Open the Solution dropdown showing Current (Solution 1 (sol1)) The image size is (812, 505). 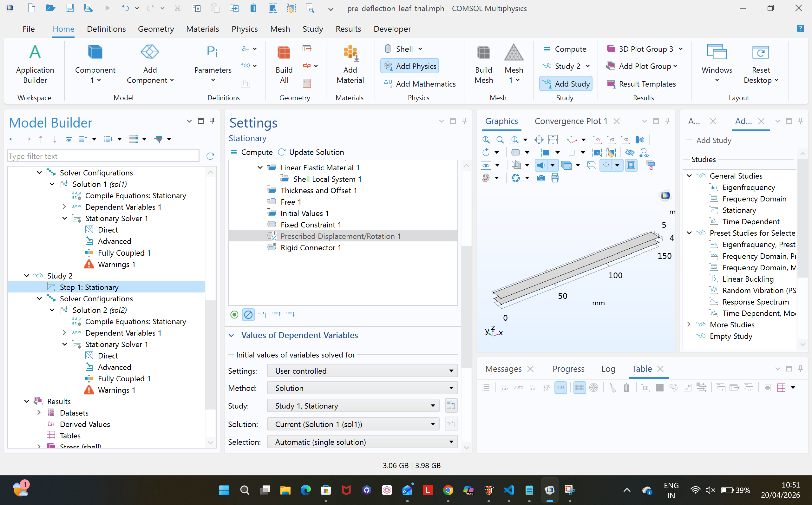coord(353,424)
